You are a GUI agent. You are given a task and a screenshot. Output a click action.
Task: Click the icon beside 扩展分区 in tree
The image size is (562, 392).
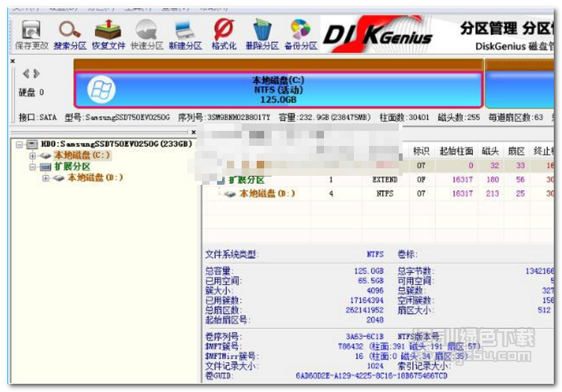pos(46,167)
